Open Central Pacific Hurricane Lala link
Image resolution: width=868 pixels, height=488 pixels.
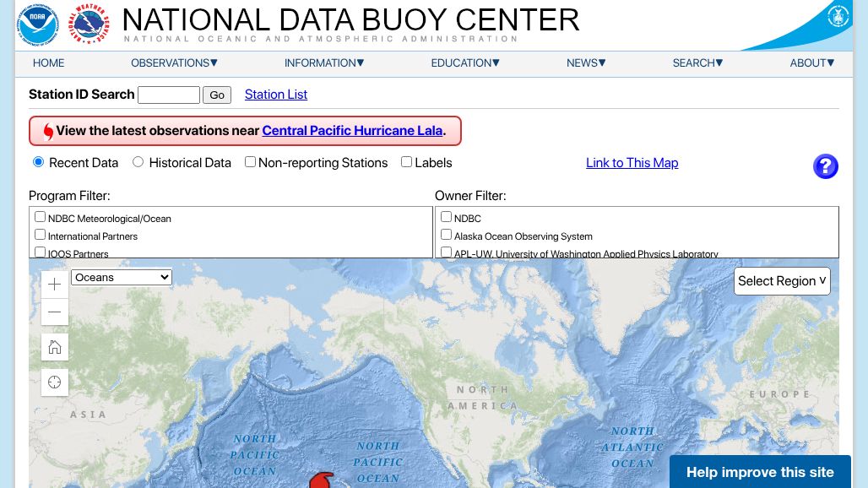(352, 131)
